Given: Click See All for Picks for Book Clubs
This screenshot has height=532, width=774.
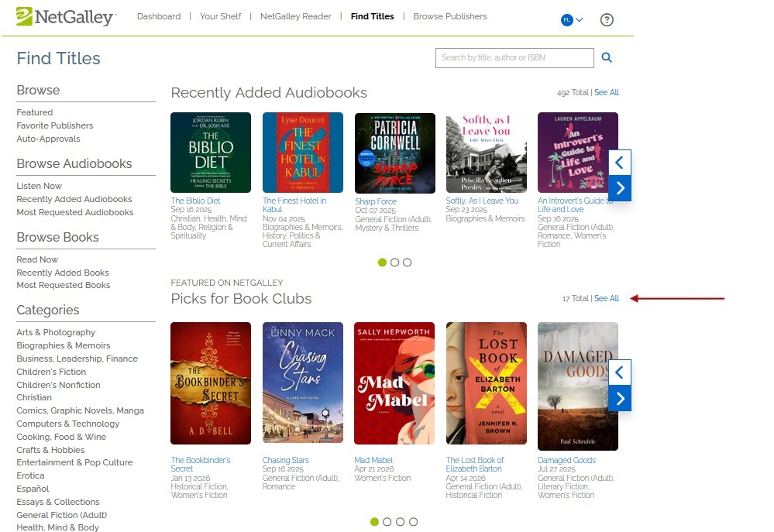Looking at the screenshot, I should click(x=607, y=298).
